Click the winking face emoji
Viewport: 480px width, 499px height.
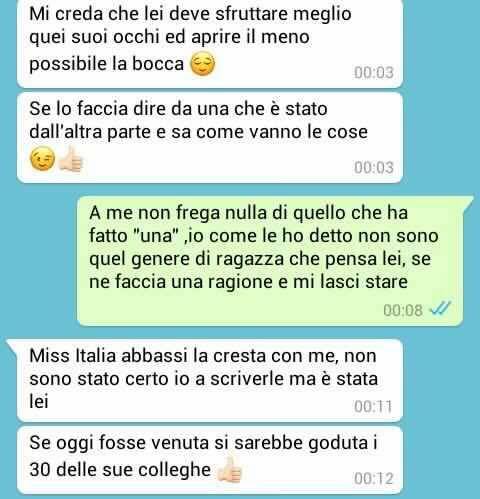tap(42, 159)
